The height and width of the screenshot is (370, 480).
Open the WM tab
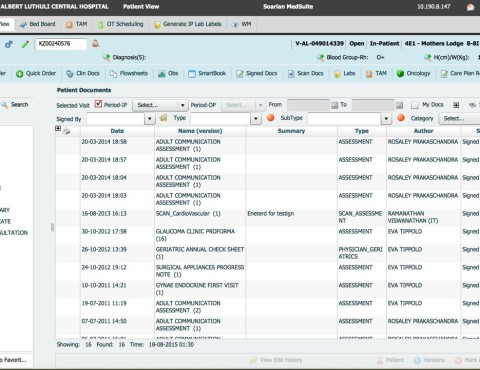point(242,24)
